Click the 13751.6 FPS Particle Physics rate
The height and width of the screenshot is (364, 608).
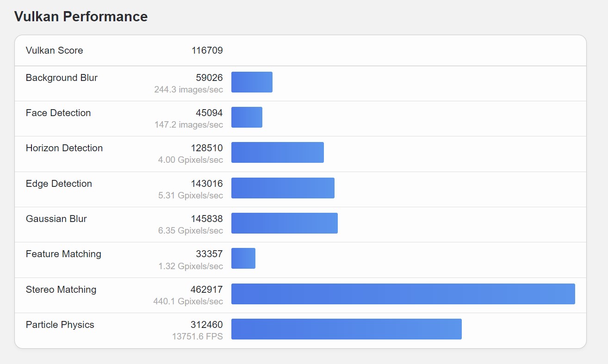tap(198, 336)
